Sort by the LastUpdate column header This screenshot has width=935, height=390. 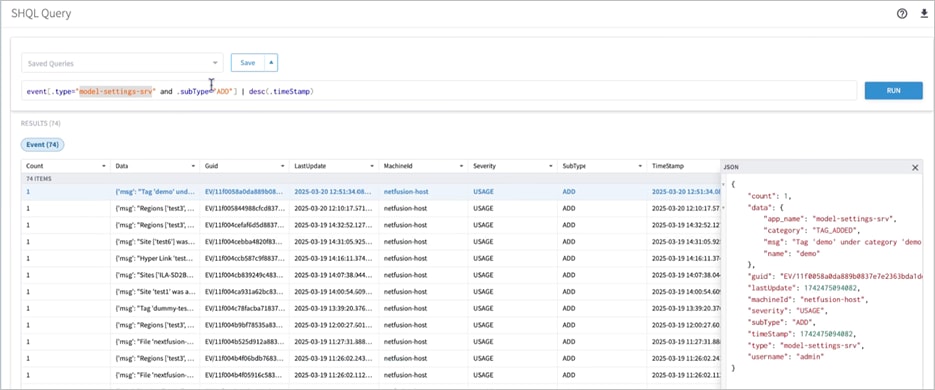(310, 166)
